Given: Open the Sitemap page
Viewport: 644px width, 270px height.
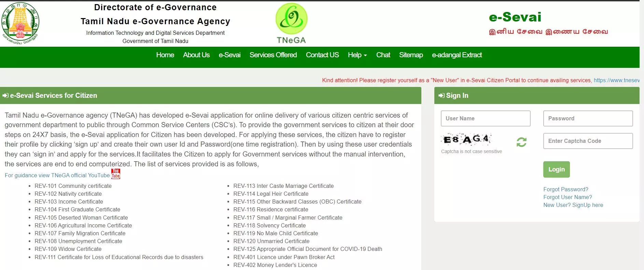Looking at the screenshot, I should 411,55.
